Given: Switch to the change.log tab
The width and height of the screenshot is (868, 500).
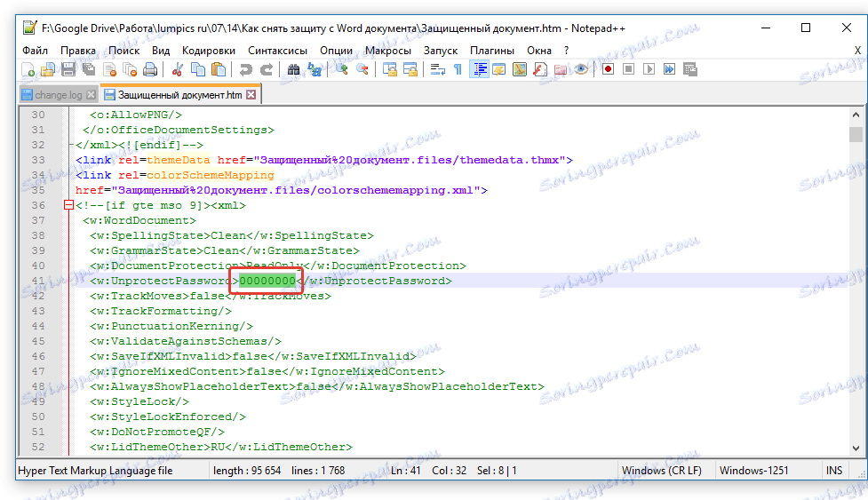Looking at the screenshot, I should coord(58,95).
